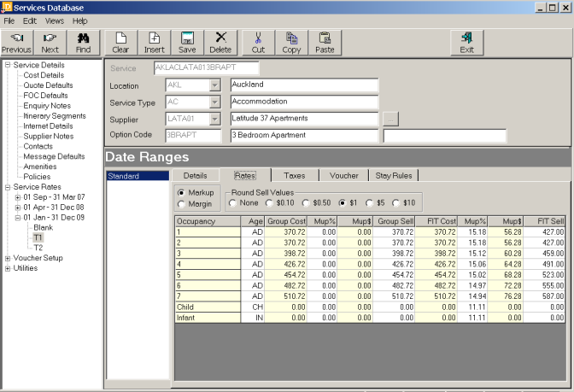
Task: Click the Next record toolbar icon
Action: pos(50,43)
